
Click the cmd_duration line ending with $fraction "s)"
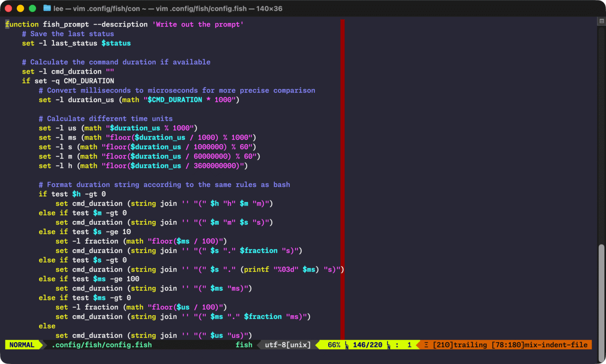179,251
